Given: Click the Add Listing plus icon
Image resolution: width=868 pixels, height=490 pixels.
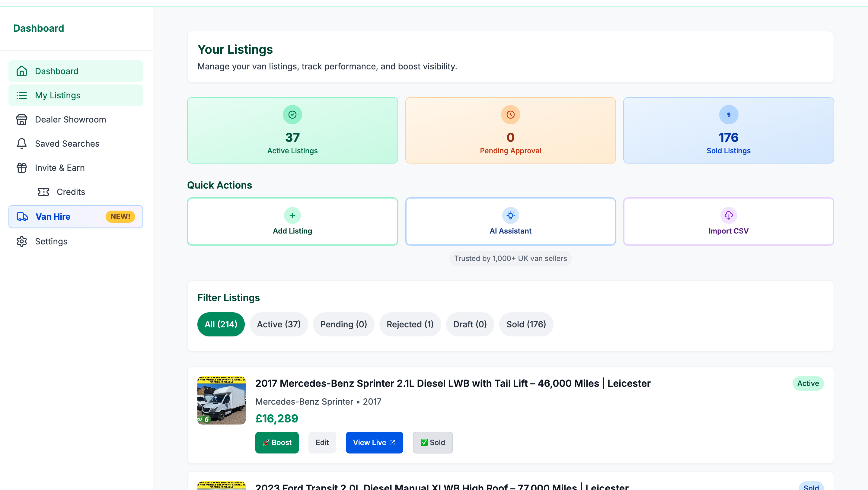Looking at the screenshot, I should click(x=292, y=215).
